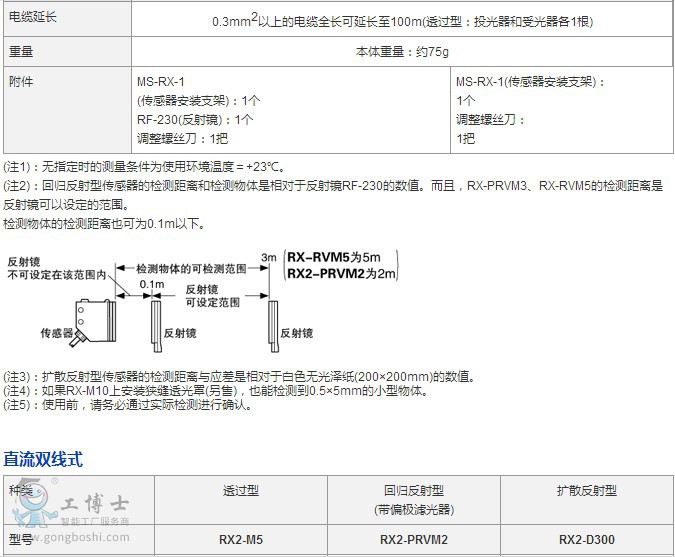Click MS-RX-1(传感器安装支架) in the right column

(x=531, y=81)
